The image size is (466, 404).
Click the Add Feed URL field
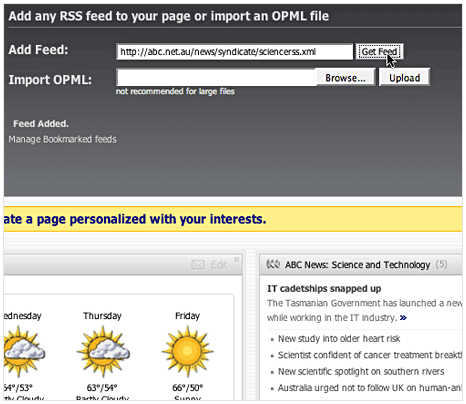[x=234, y=52]
